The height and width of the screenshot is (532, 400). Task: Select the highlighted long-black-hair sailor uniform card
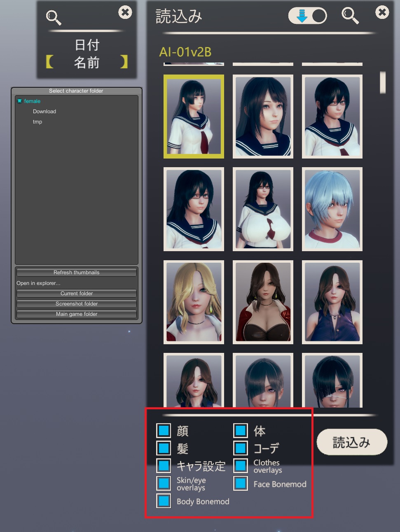(194, 117)
